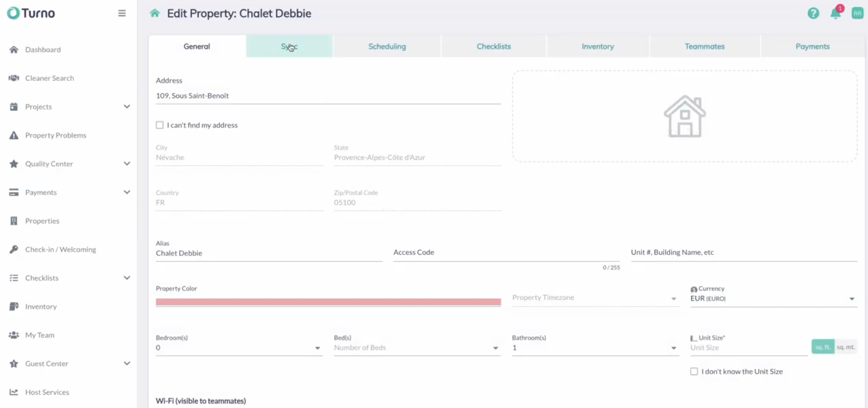Screen dimensions: 868x408
Task: Click the Property Problems warning icon
Action: tap(14, 135)
